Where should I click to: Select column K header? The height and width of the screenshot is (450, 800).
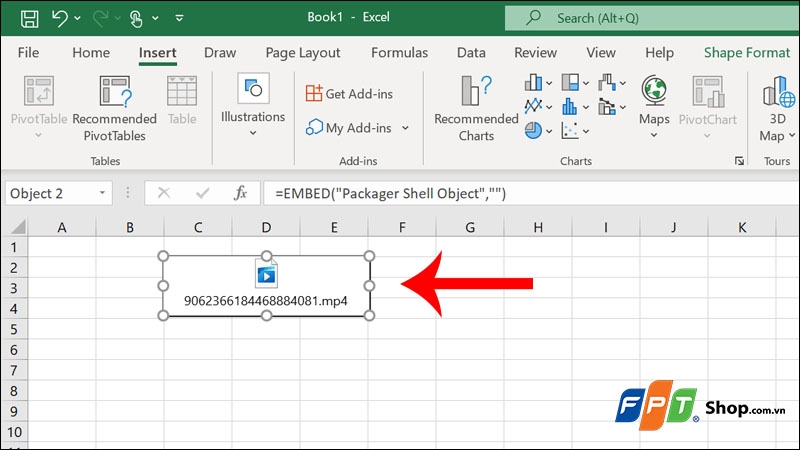pos(742,228)
